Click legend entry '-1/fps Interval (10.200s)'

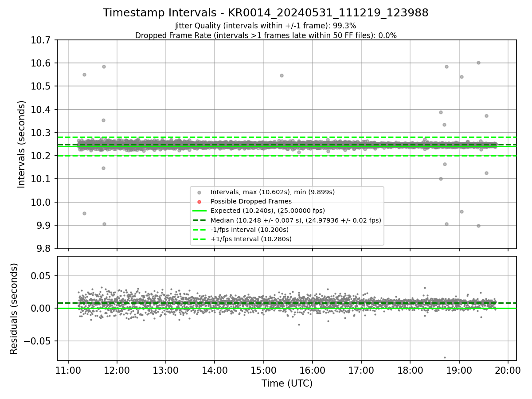pyautogui.click(x=250, y=230)
